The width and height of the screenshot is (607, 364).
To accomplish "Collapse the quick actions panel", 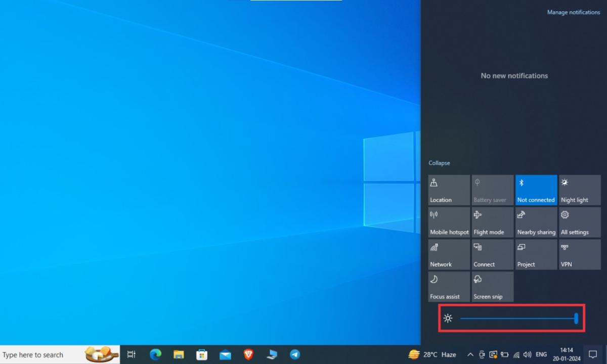I will [439, 163].
